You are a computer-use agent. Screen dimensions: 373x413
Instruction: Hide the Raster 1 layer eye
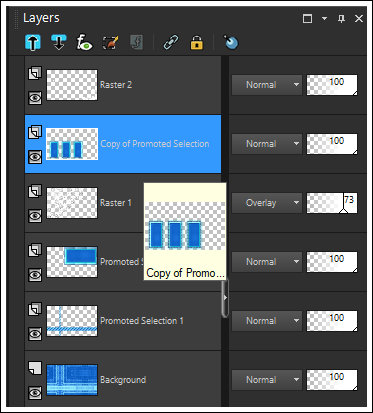pos(35,216)
